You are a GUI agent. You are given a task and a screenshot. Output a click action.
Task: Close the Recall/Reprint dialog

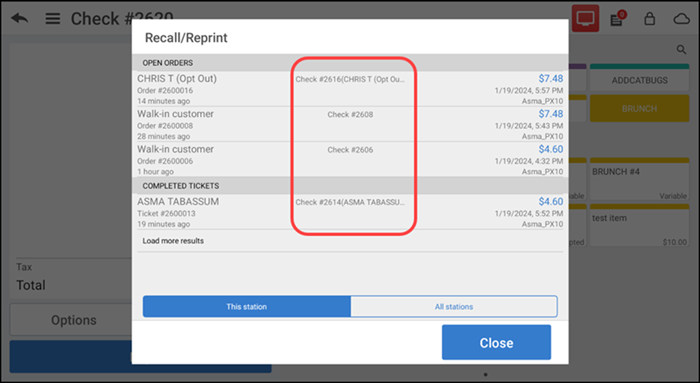pyautogui.click(x=496, y=342)
